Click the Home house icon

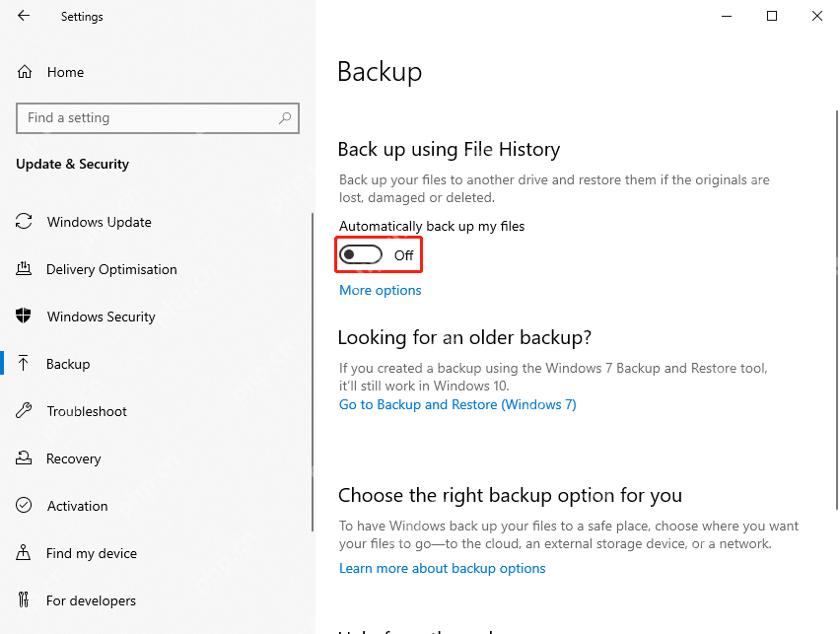[25, 72]
